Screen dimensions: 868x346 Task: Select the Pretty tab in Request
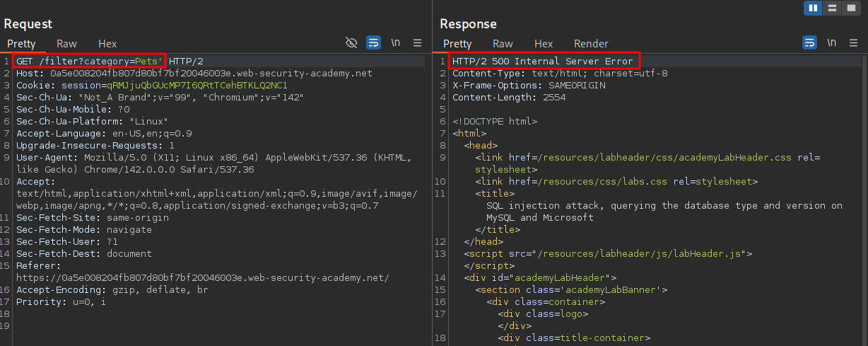[21, 44]
